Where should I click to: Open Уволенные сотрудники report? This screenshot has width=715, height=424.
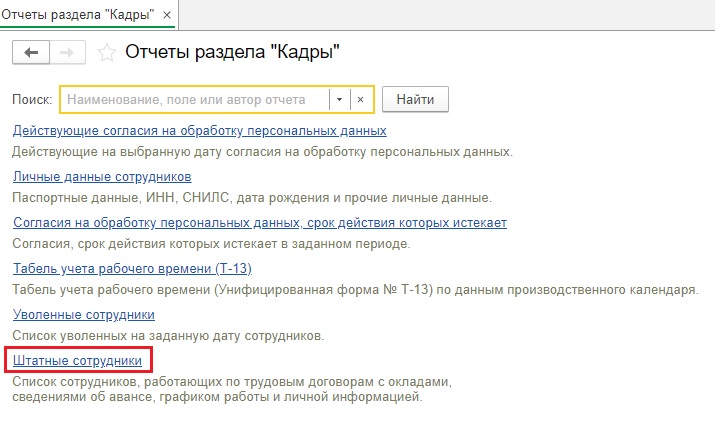[x=84, y=315]
